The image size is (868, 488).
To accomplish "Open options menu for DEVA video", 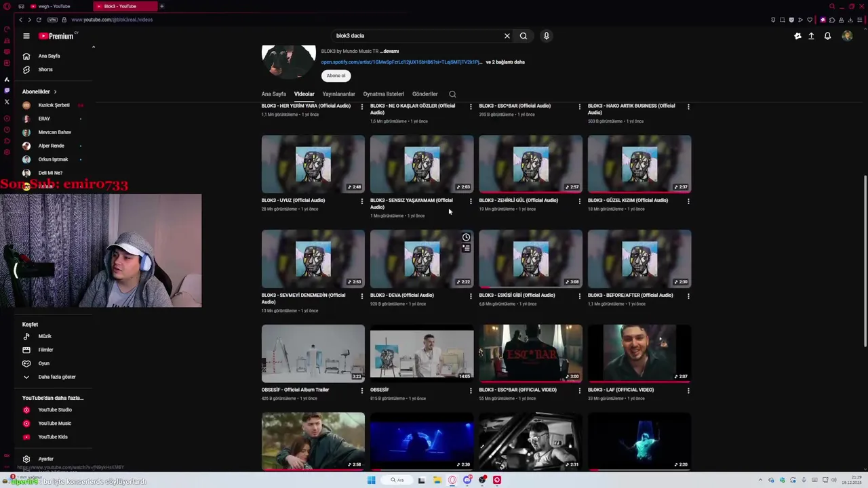I will (x=471, y=296).
